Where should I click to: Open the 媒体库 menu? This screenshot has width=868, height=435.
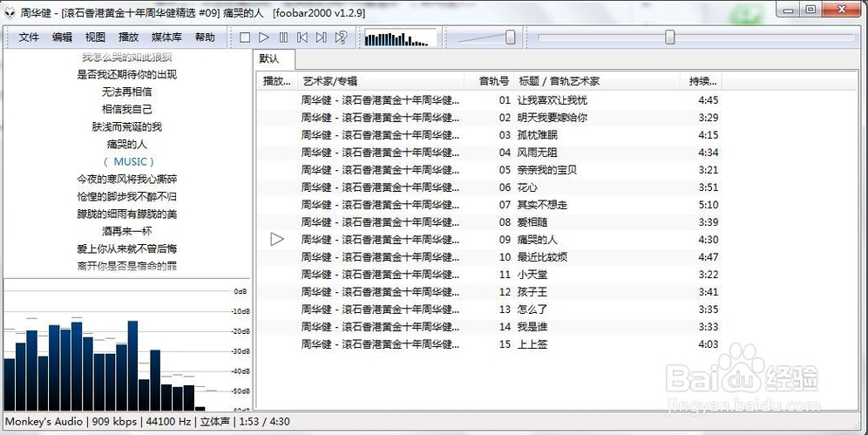pyautogui.click(x=166, y=37)
